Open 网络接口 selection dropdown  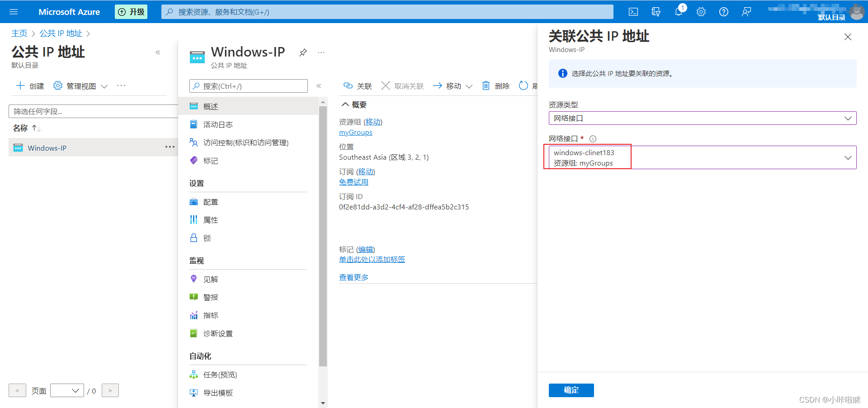coord(703,157)
